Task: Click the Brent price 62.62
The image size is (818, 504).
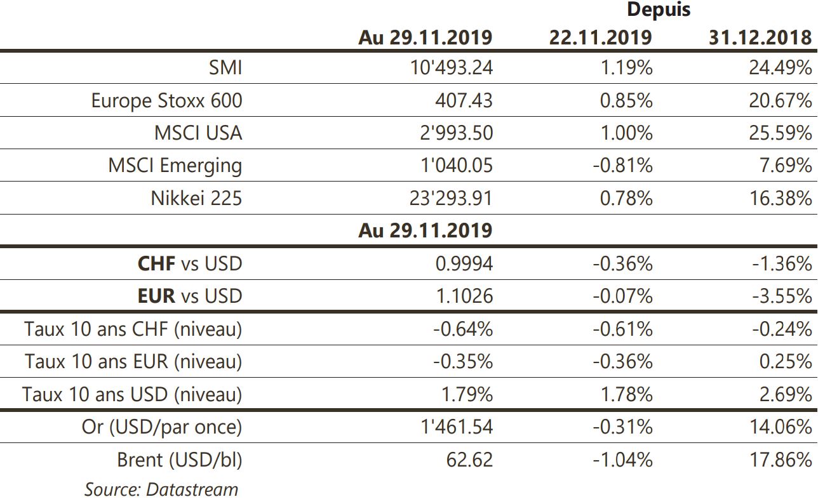Action: pos(470,459)
